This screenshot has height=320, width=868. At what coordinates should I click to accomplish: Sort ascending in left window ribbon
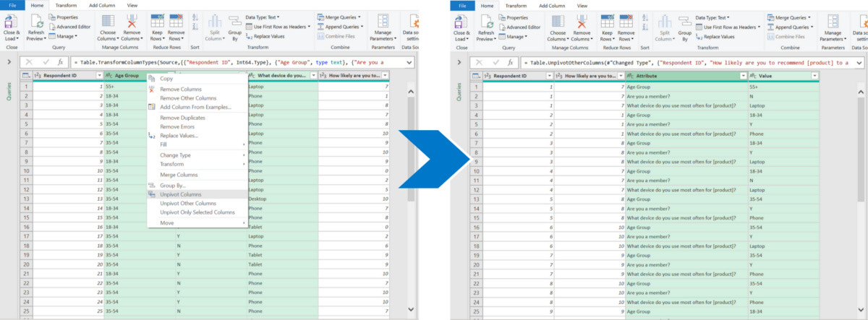(x=195, y=17)
